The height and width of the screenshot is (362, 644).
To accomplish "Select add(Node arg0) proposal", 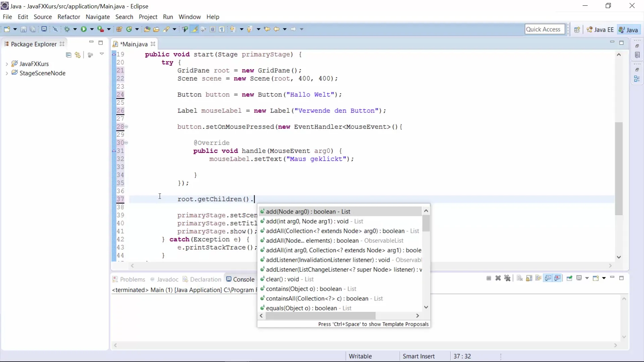I will [x=340, y=212].
